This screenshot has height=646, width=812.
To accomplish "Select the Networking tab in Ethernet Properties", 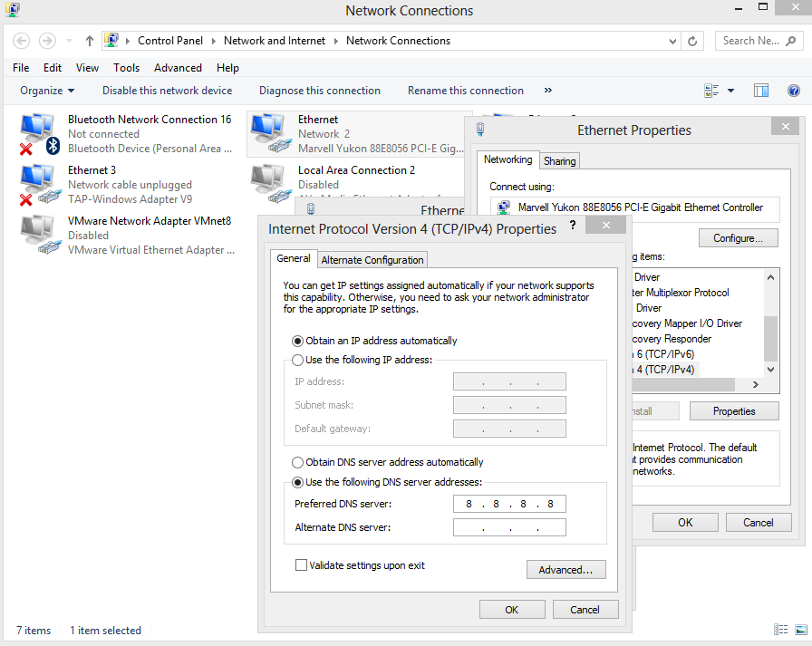I will point(507,159).
